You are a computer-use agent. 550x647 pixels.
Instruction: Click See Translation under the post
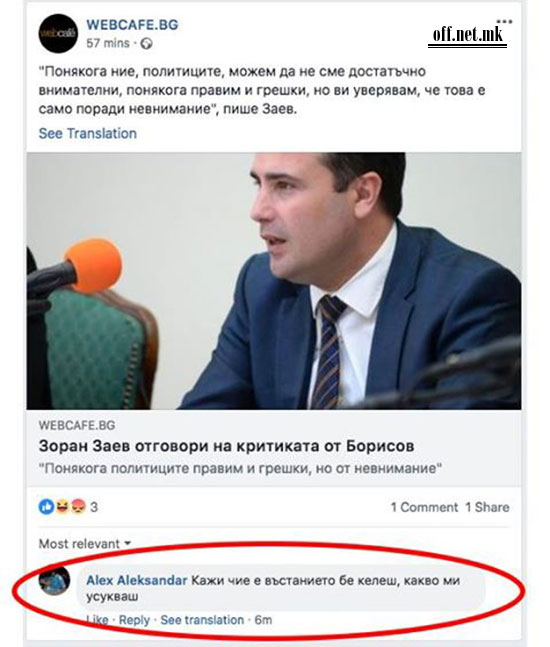[x=87, y=133]
